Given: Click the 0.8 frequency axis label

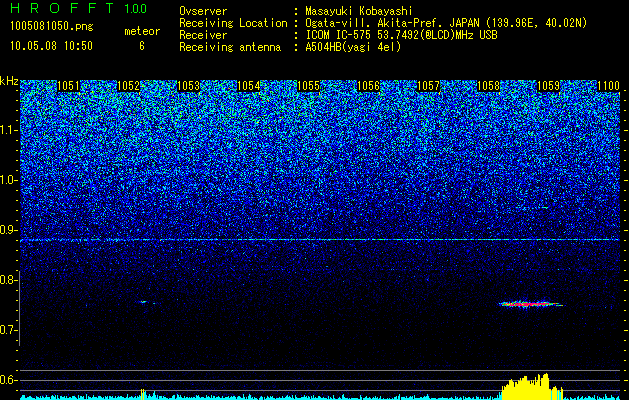Looking at the screenshot, I should click(x=9, y=280).
